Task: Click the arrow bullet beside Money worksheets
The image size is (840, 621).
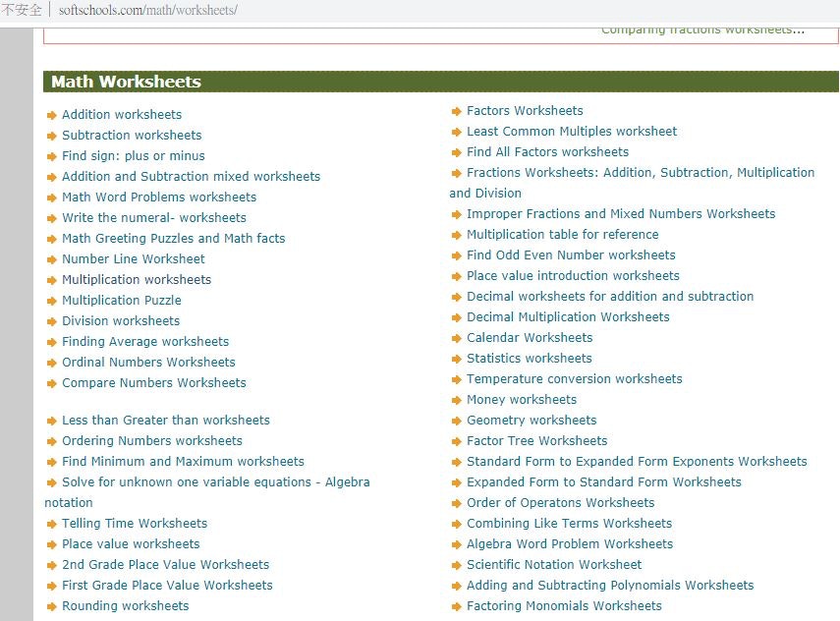Action: (457, 400)
